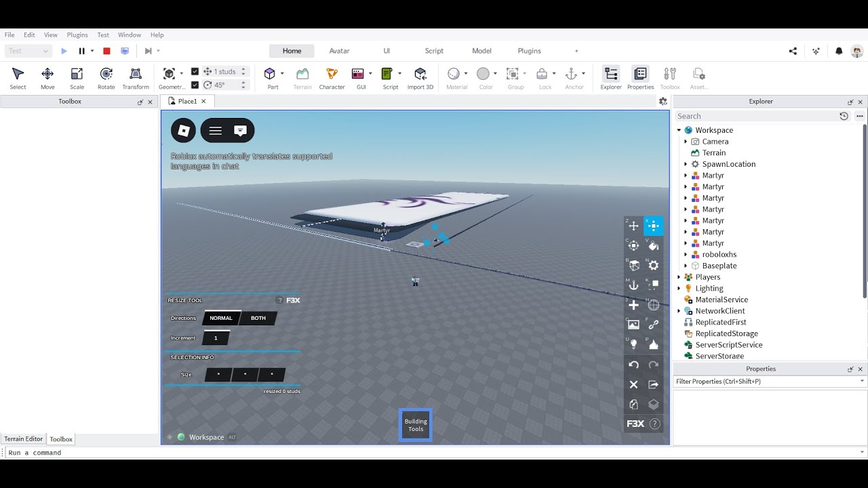Open the Test mode dropdown
The image size is (868, 488).
click(28, 51)
